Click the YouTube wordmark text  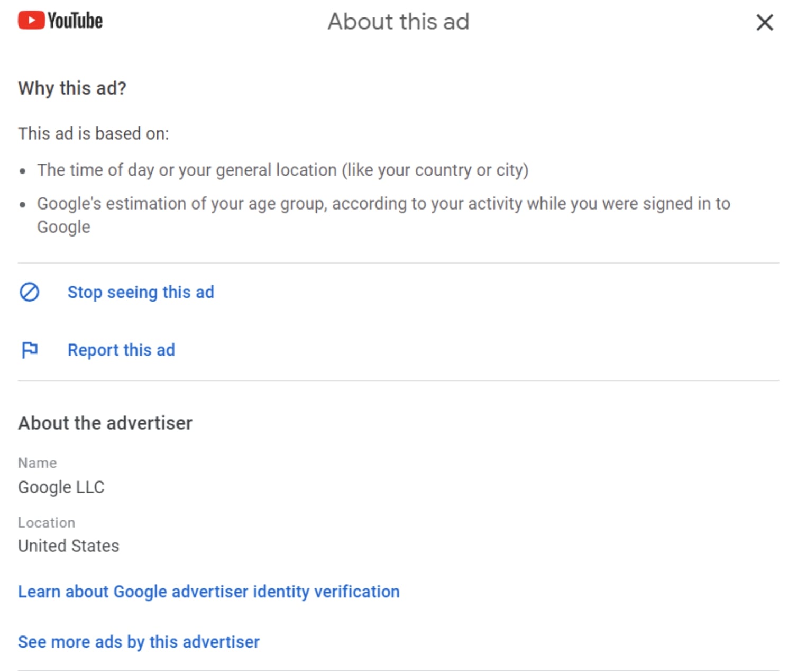[75, 21]
